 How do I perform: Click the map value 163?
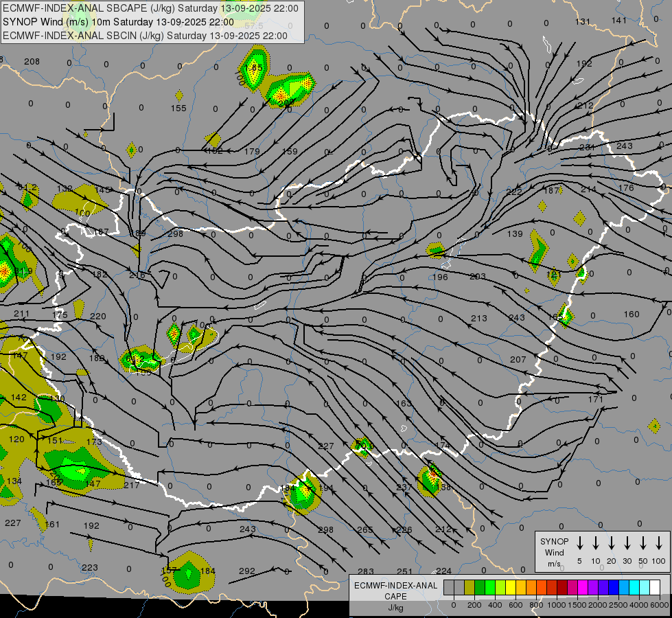point(404,403)
